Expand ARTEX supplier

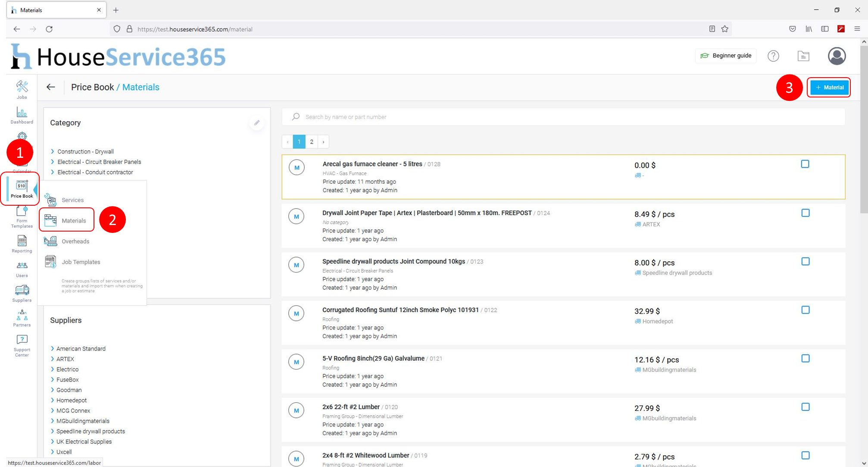click(x=53, y=359)
